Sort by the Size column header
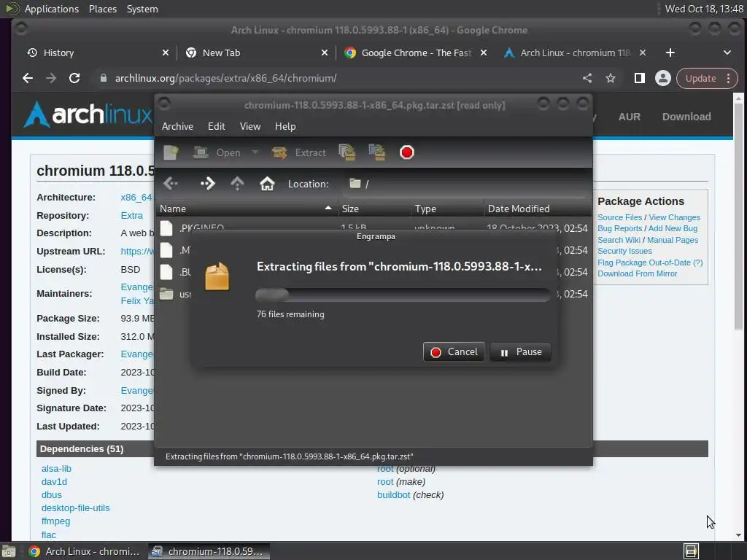 [x=374, y=209]
